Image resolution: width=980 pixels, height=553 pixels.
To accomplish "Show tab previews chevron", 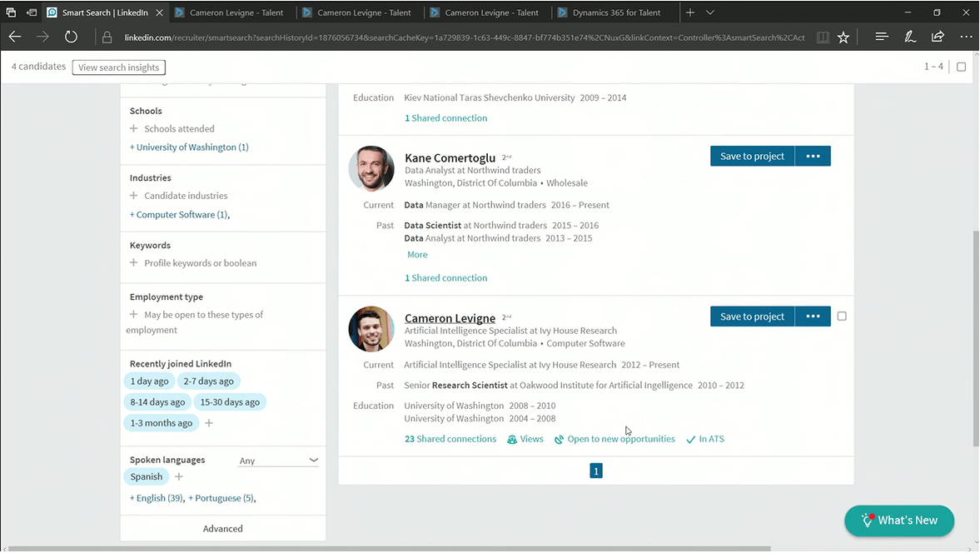I will pyautogui.click(x=710, y=12).
